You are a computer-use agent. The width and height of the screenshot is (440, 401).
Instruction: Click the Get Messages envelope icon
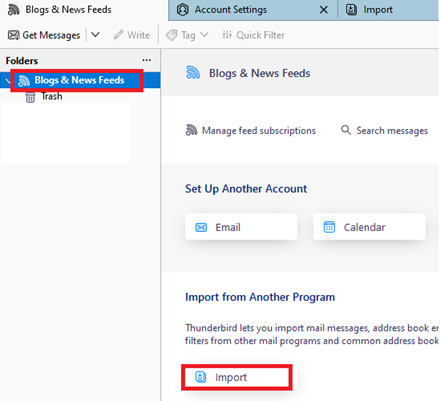(x=14, y=35)
